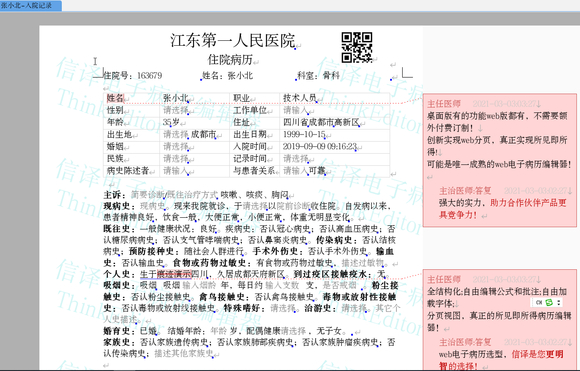Click the bold 家族史 heading

[116, 342]
